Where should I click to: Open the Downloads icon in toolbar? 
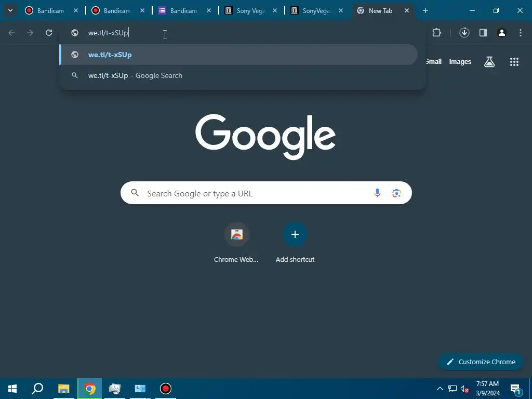(464, 33)
